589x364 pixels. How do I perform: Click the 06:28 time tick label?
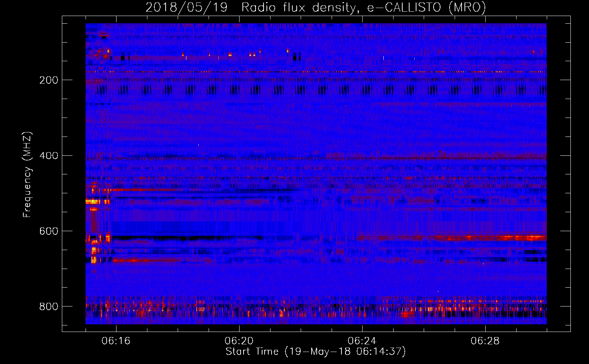point(485,341)
